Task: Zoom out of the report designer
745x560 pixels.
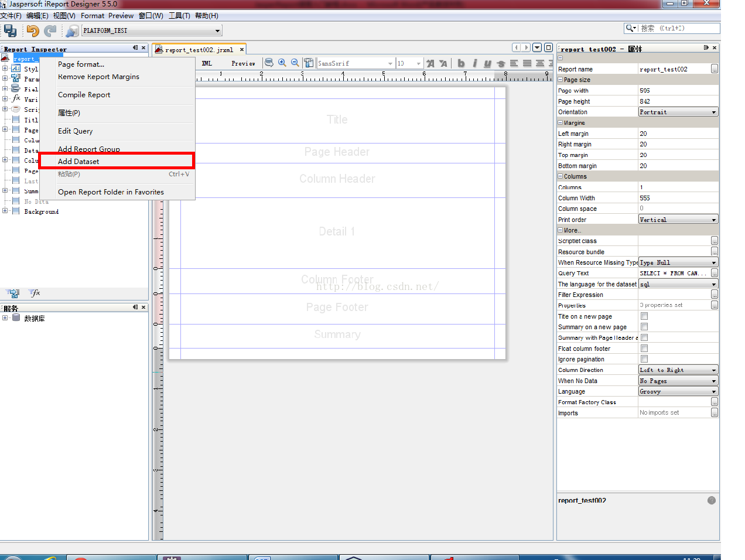Action: 295,63
